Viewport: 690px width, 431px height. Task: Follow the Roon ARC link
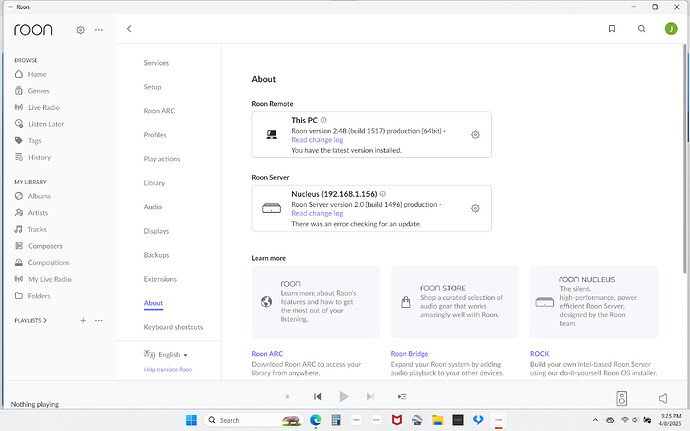click(267, 354)
